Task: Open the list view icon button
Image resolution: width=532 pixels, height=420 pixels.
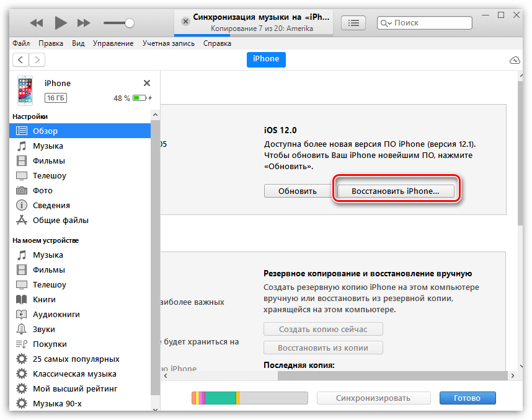Action: pyautogui.click(x=353, y=23)
